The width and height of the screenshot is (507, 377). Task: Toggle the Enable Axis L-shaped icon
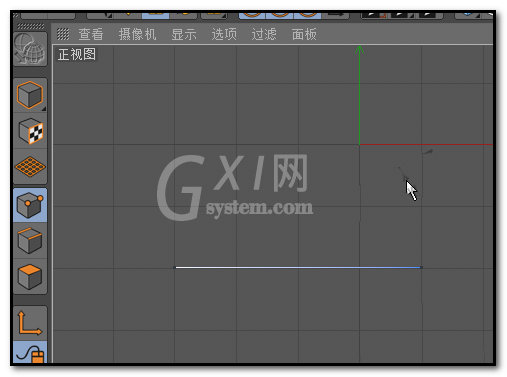point(30,323)
